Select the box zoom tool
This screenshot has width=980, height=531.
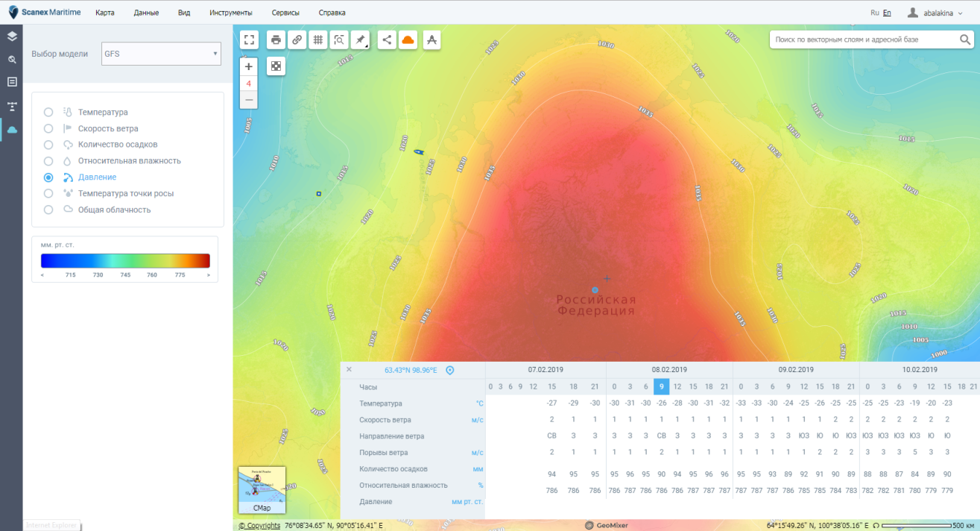[339, 40]
